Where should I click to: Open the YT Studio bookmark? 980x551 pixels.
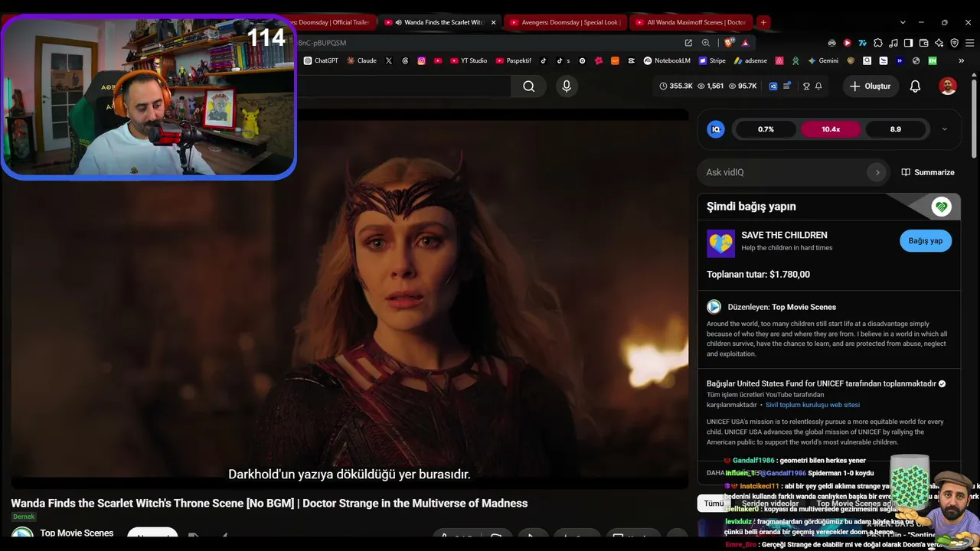[469, 60]
